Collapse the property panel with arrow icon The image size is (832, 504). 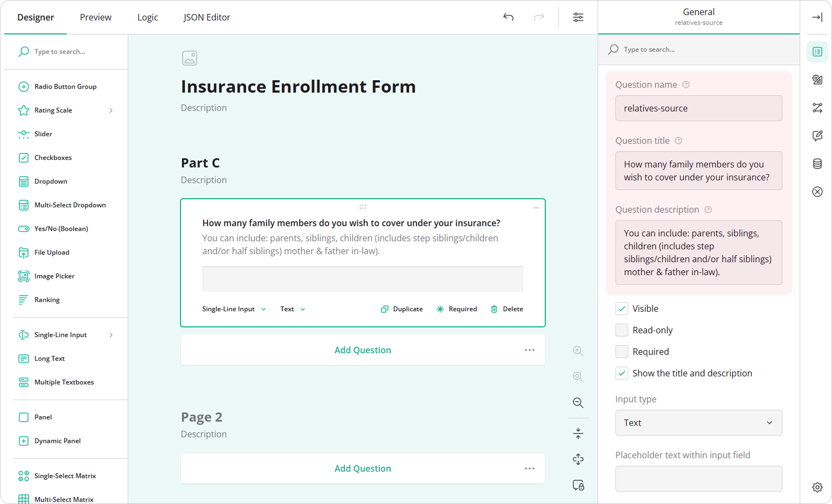[x=817, y=17]
